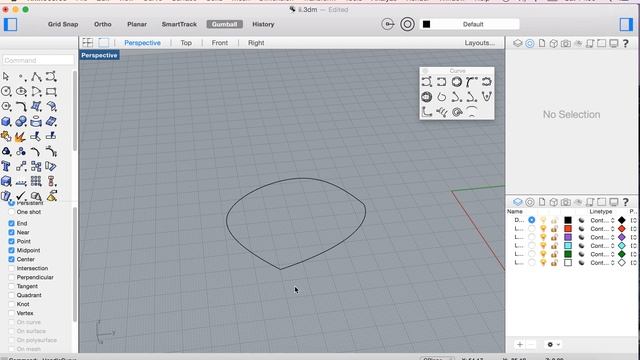Pick the Boolean union spheres tool

[x=21, y=121]
